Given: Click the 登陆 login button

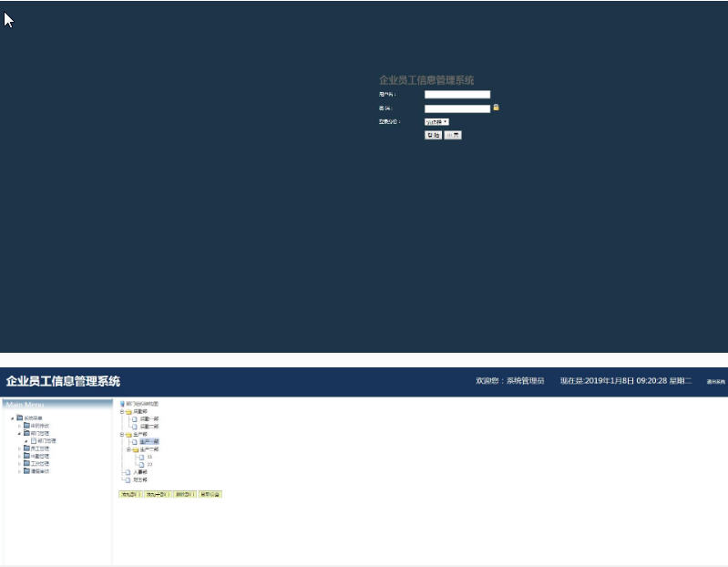Looking at the screenshot, I should (x=433, y=135).
